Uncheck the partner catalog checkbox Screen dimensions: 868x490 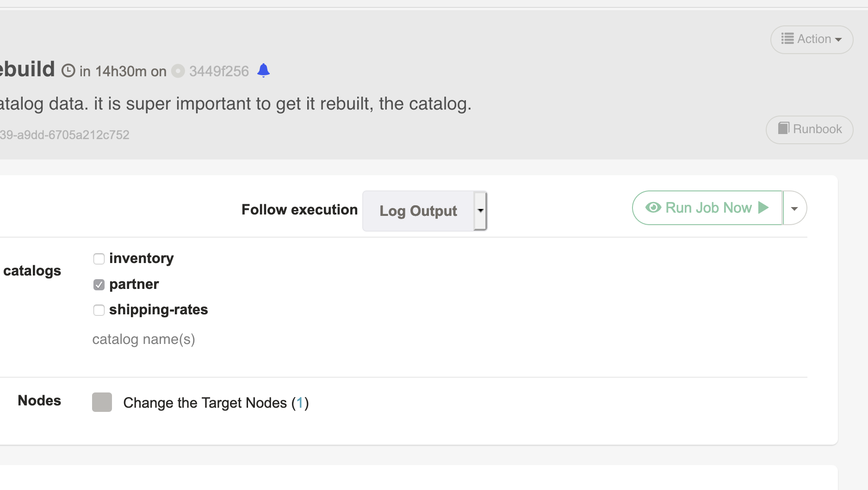point(99,284)
